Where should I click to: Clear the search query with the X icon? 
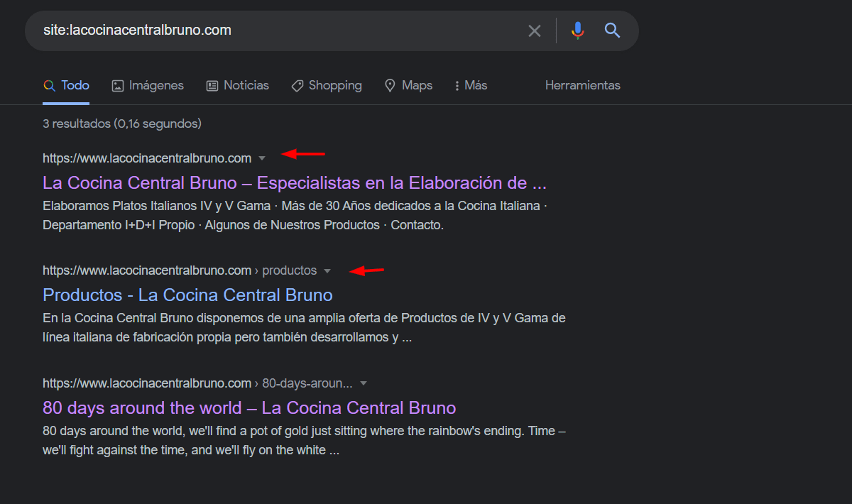click(535, 31)
